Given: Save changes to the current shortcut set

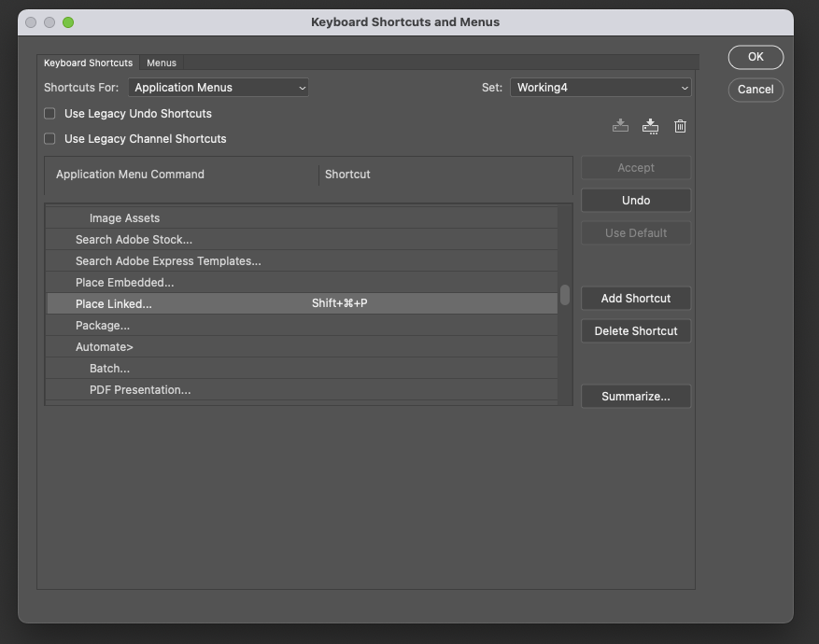Looking at the screenshot, I should [620, 125].
